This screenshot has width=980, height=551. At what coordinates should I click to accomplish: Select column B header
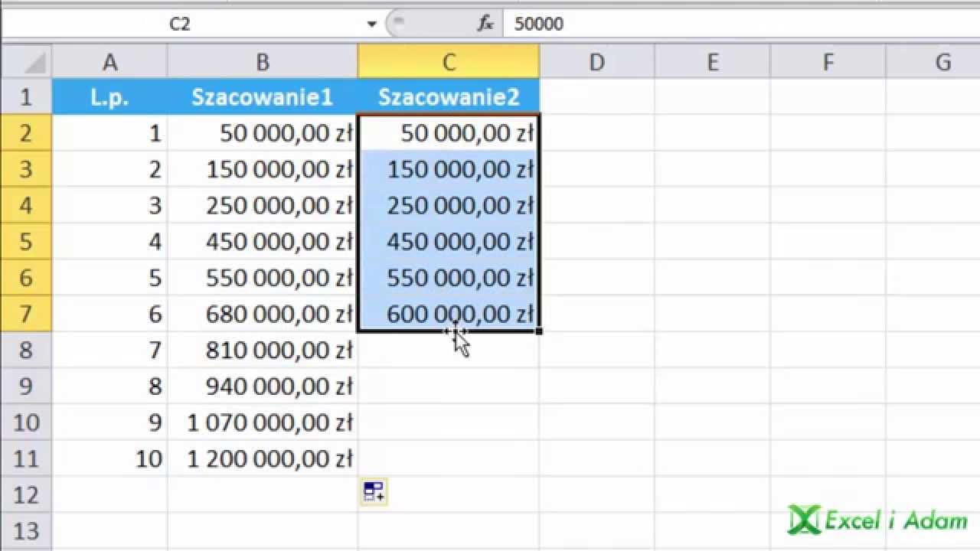point(263,62)
